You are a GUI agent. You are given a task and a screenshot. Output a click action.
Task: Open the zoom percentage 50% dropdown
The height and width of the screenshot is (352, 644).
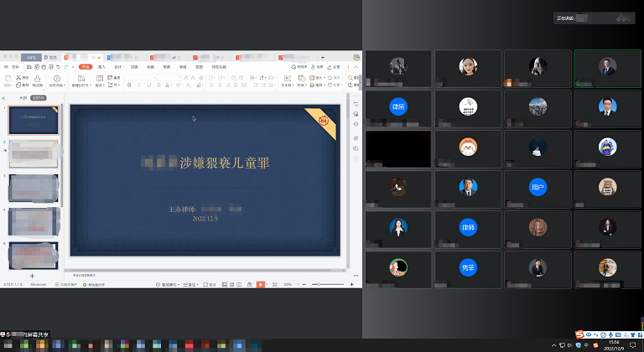(288, 285)
